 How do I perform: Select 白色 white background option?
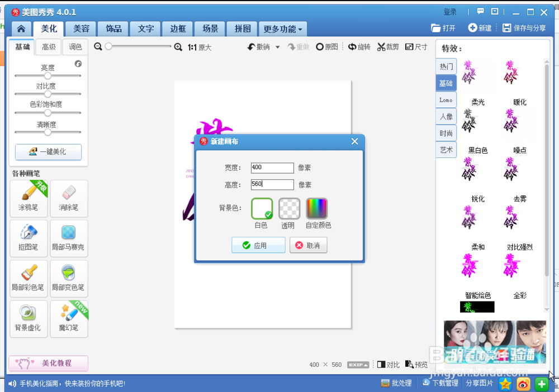tap(262, 209)
